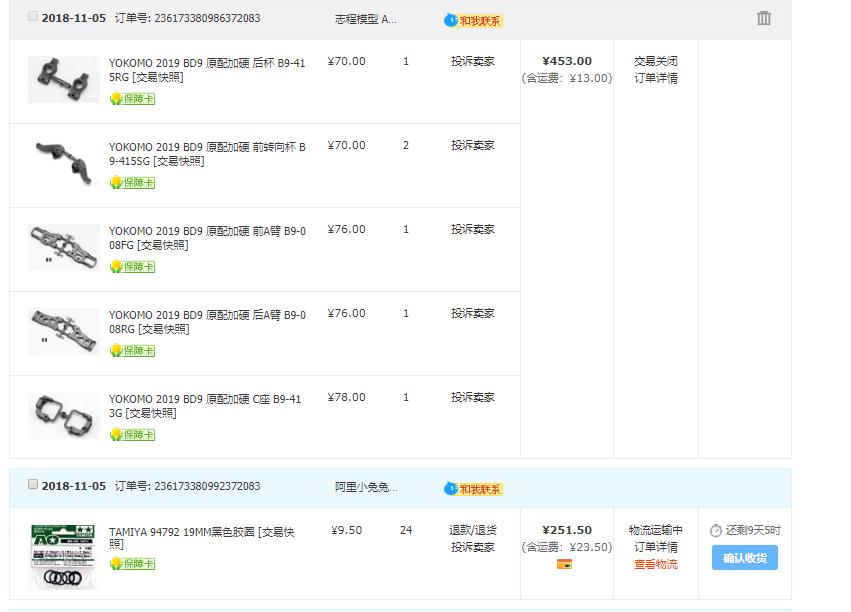Click clock icon beside 还剩9天5时
The height and width of the screenshot is (612, 851).
coord(716,531)
